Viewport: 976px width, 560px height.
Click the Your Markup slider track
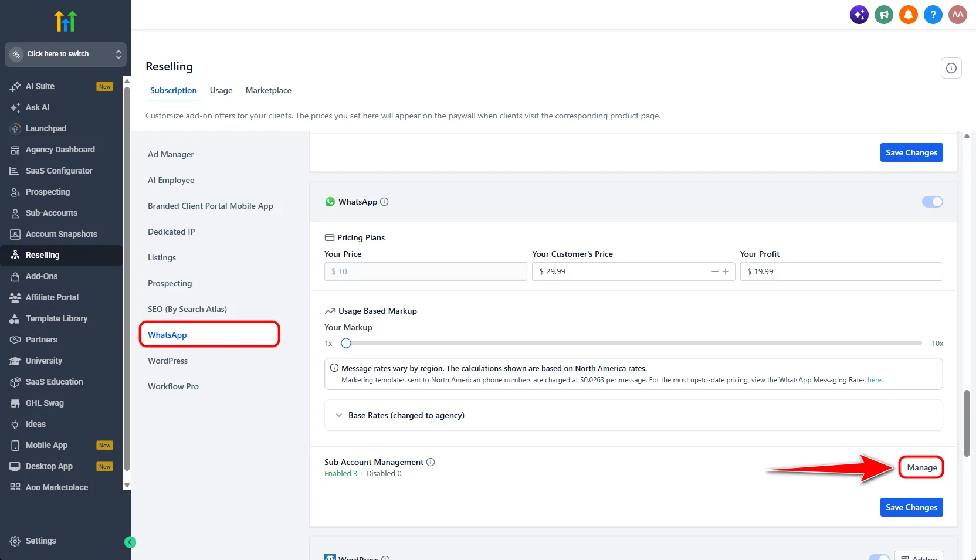633,343
